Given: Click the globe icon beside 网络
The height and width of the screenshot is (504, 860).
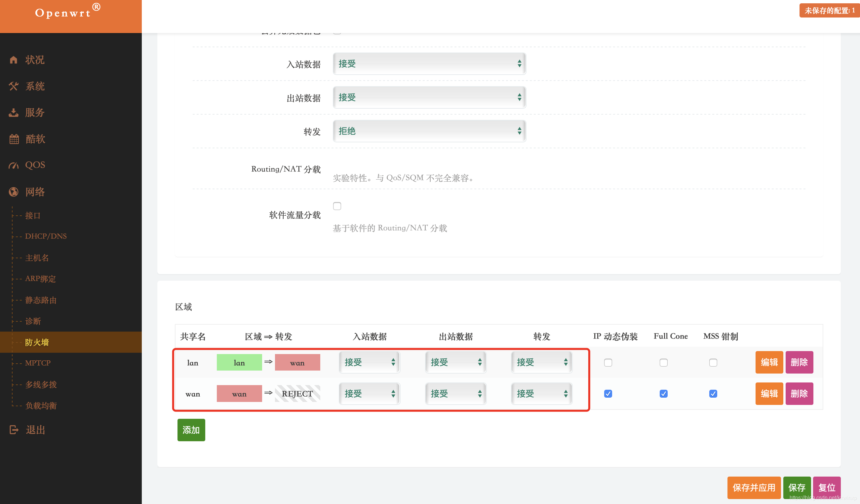Looking at the screenshot, I should click(13, 192).
